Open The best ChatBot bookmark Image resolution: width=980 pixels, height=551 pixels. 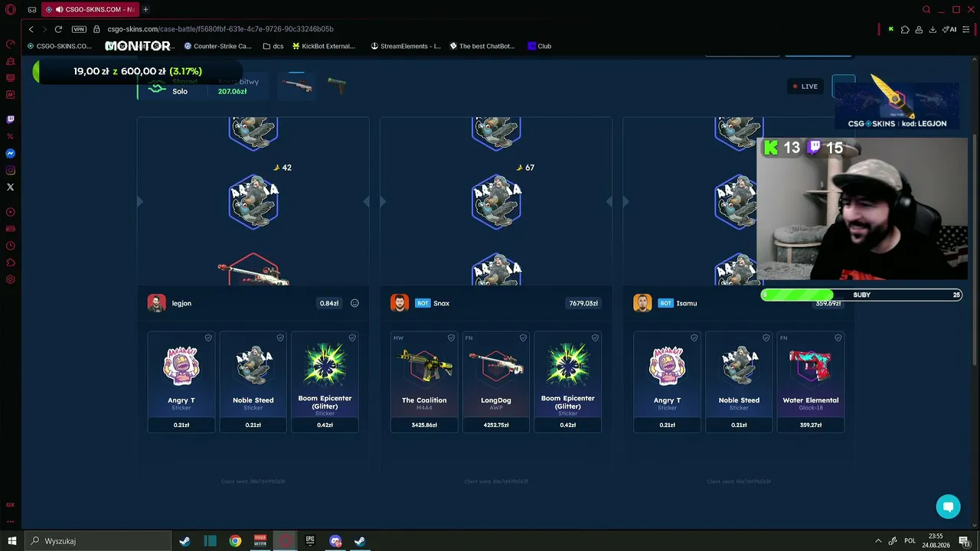click(x=482, y=46)
